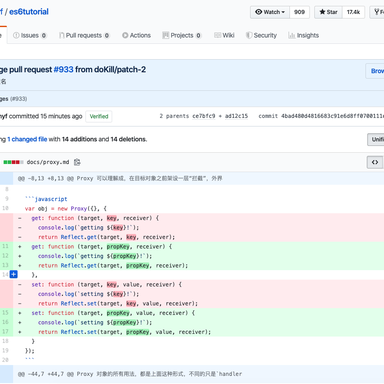Image resolution: width=384 pixels, height=384 pixels.
Task: Click added 'get: function (target, propKey' line
Action: (x=102, y=247)
